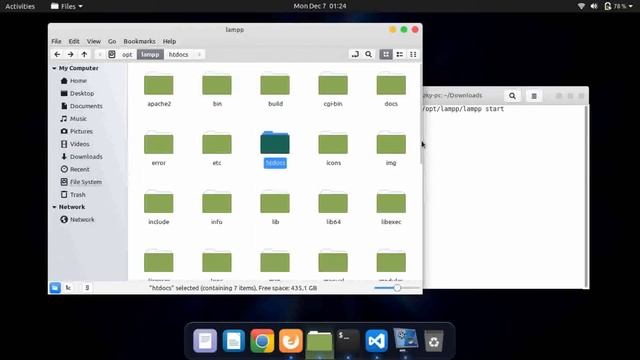Open the Go menu
640x360 pixels.
coord(112,41)
